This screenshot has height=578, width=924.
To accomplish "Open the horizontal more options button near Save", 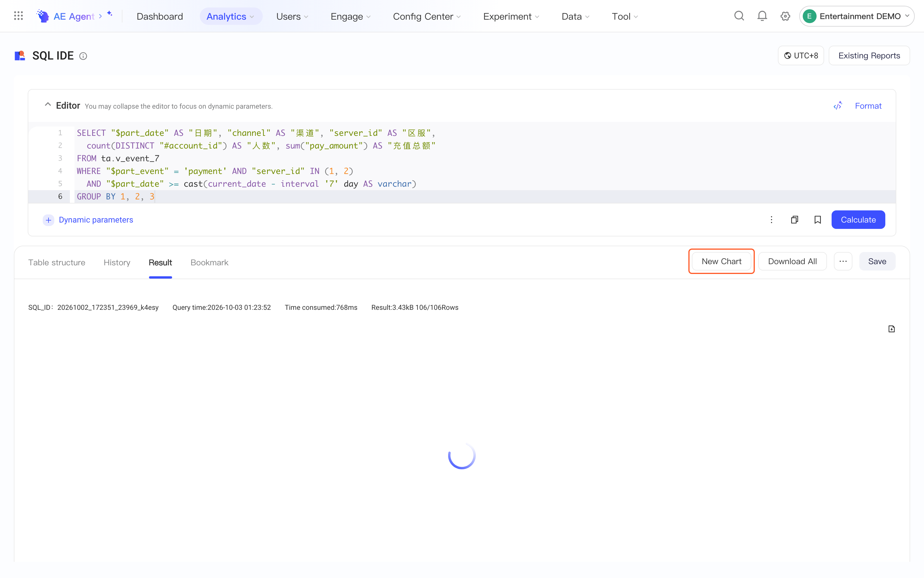I will pyautogui.click(x=843, y=262).
